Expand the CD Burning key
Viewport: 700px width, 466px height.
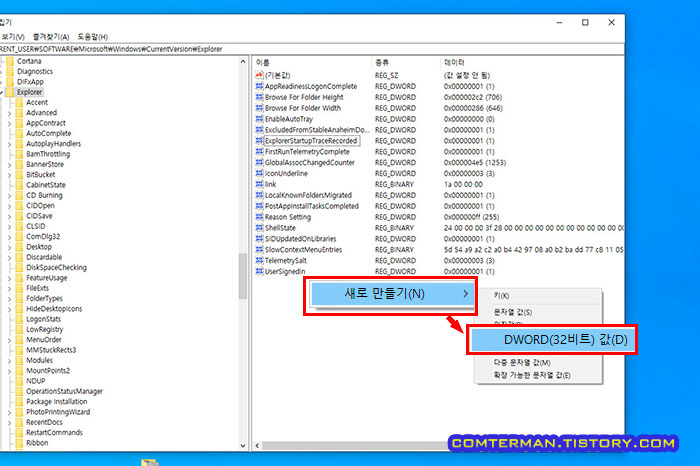point(9,196)
